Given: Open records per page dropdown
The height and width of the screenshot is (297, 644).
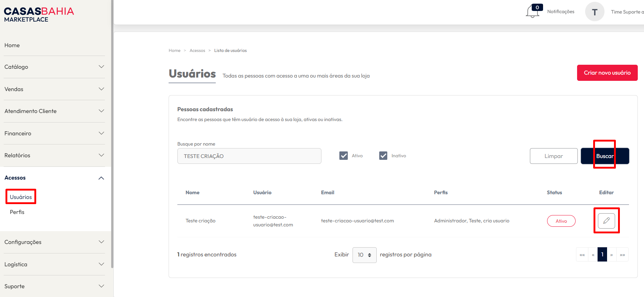Looking at the screenshot, I should (x=364, y=255).
